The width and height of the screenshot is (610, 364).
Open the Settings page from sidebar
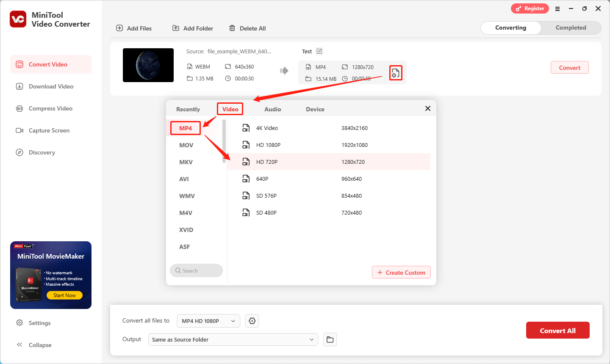click(x=40, y=323)
